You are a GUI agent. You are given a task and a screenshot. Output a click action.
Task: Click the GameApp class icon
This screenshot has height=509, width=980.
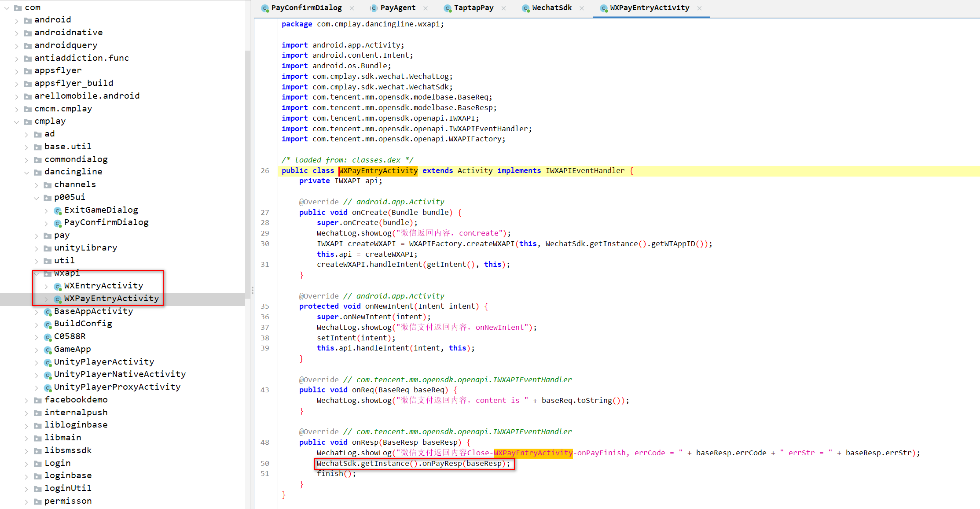tap(48, 350)
